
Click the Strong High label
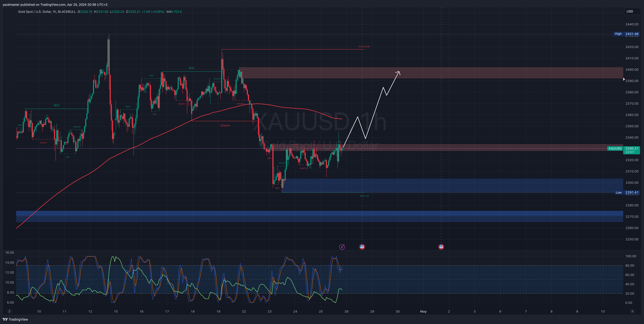(x=364, y=46)
